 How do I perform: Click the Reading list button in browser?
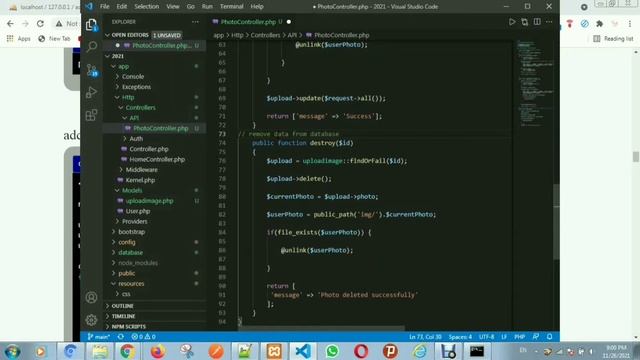pyautogui.click(x=613, y=38)
